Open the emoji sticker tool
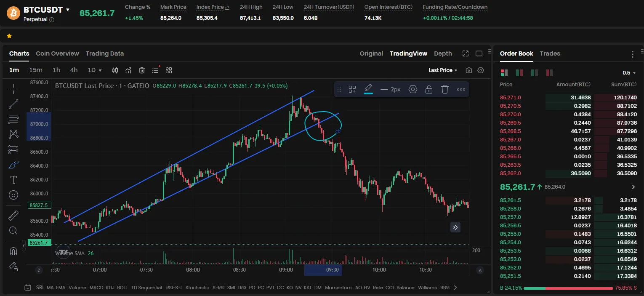The image size is (644, 296). point(13,195)
